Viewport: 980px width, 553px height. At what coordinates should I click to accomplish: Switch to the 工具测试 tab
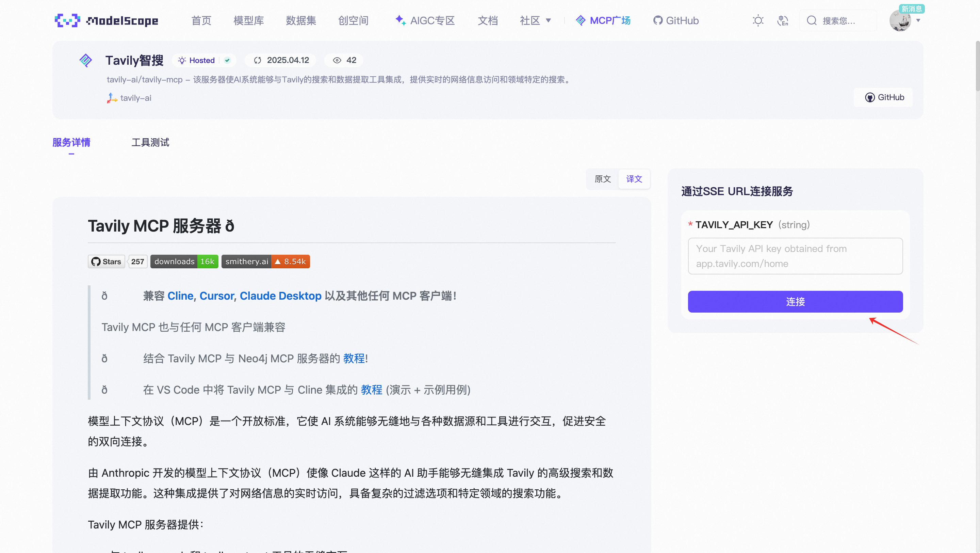150,142
